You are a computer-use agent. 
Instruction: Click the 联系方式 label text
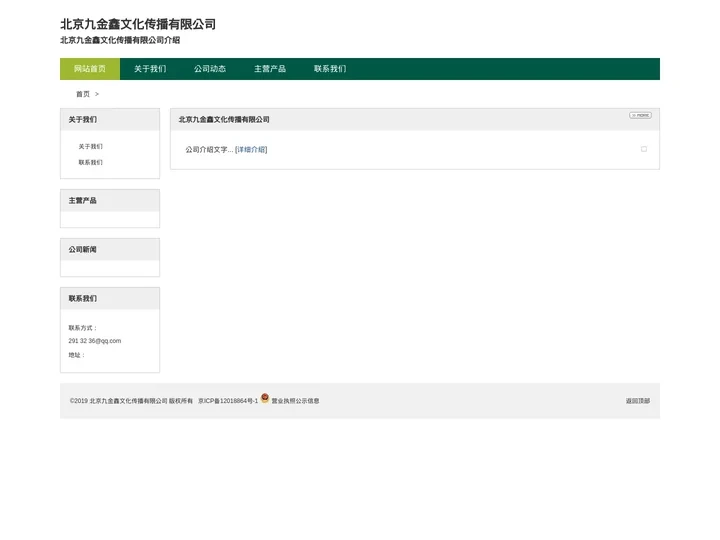coord(83,328)
